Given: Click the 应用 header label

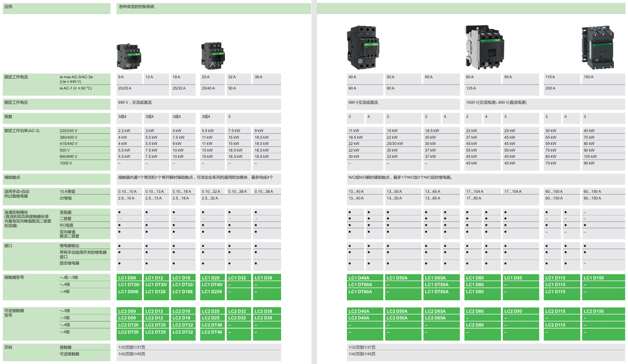Looking at the screenshot, I should tap(8, 7).
